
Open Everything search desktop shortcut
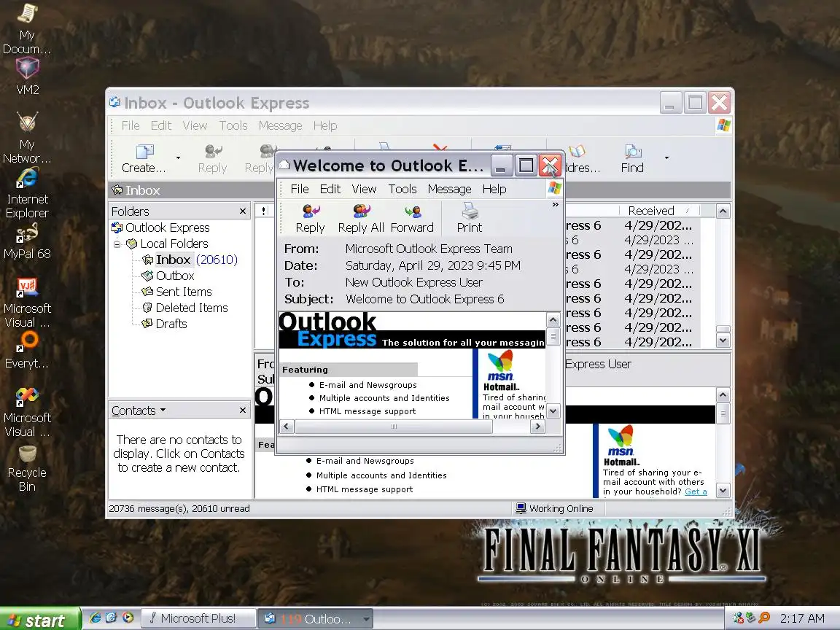click(27, 350)
